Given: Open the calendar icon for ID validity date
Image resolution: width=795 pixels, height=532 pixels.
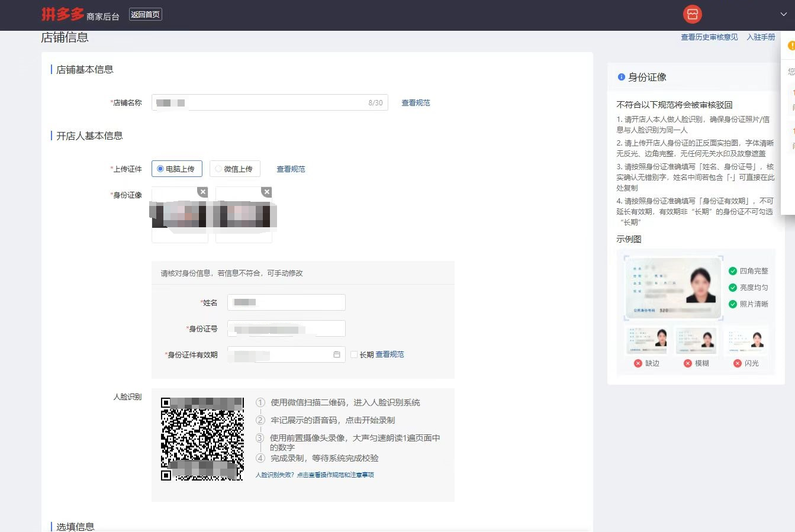Looking at the screenshot, I should (336, 354).
